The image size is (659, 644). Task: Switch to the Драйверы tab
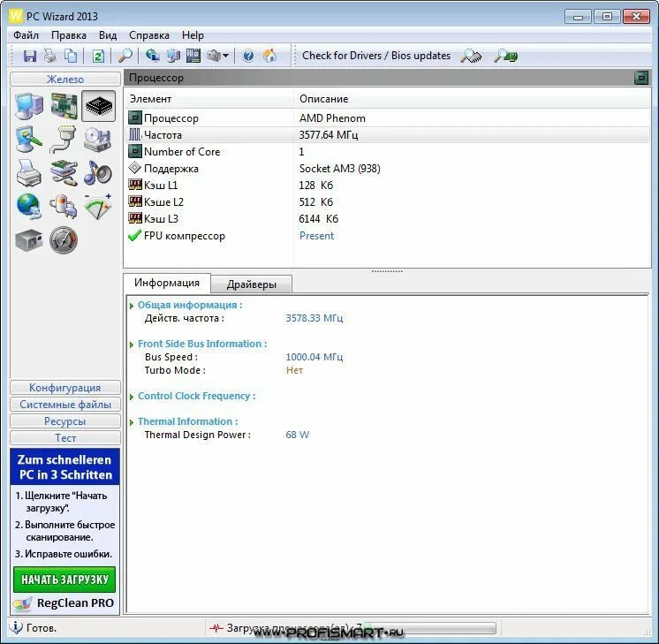pos(252,284)
